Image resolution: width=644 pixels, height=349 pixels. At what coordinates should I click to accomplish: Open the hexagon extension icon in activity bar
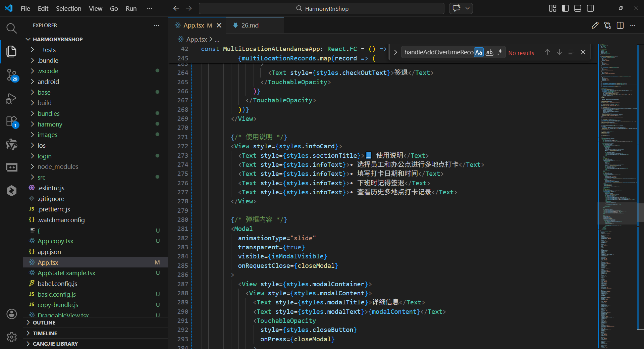point(11,191)
